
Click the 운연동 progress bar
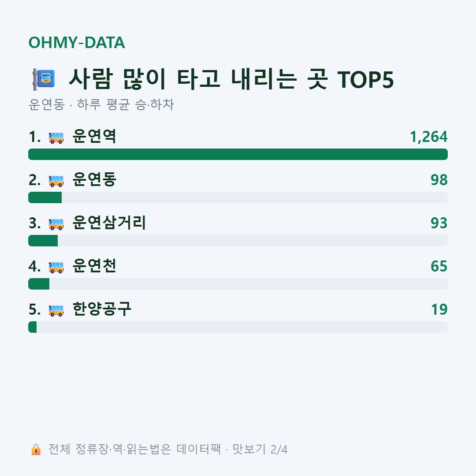(238, 197)
